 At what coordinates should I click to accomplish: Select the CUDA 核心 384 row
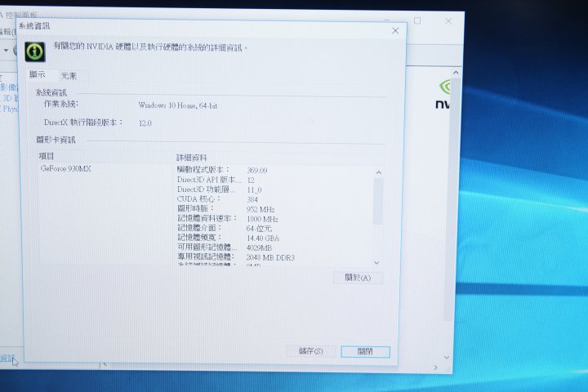217,199
